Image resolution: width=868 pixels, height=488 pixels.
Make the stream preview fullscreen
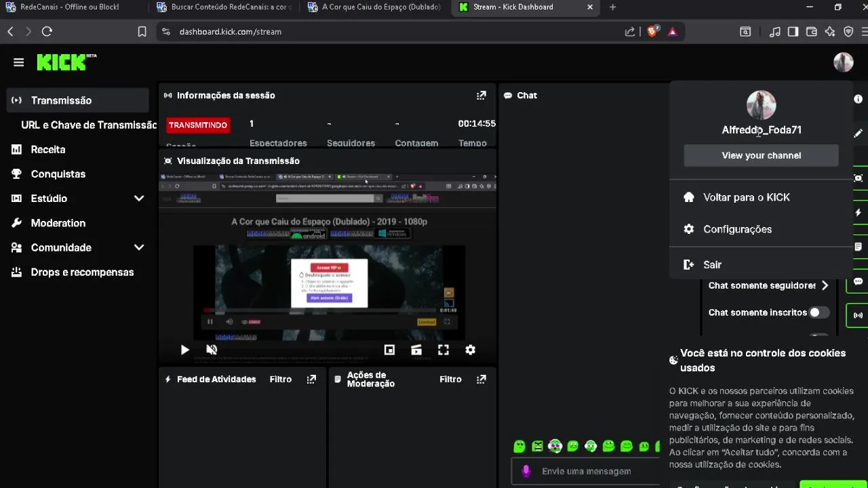coord(443,350)
